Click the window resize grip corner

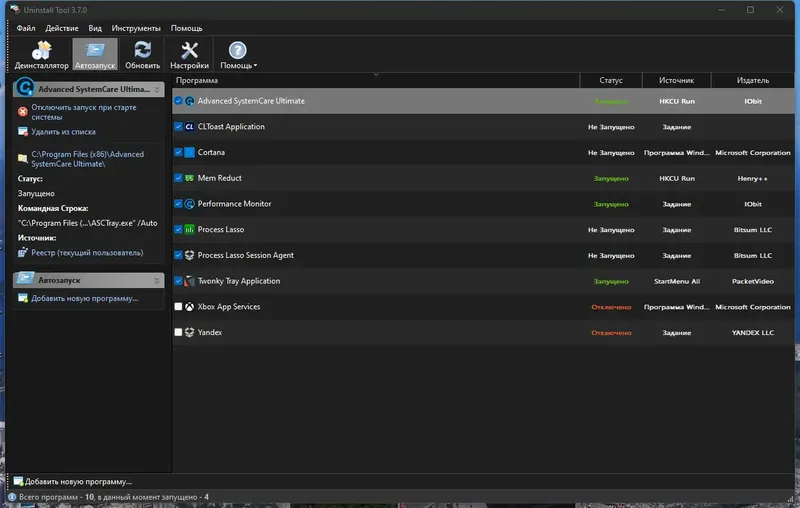click(x=790, y=498)
